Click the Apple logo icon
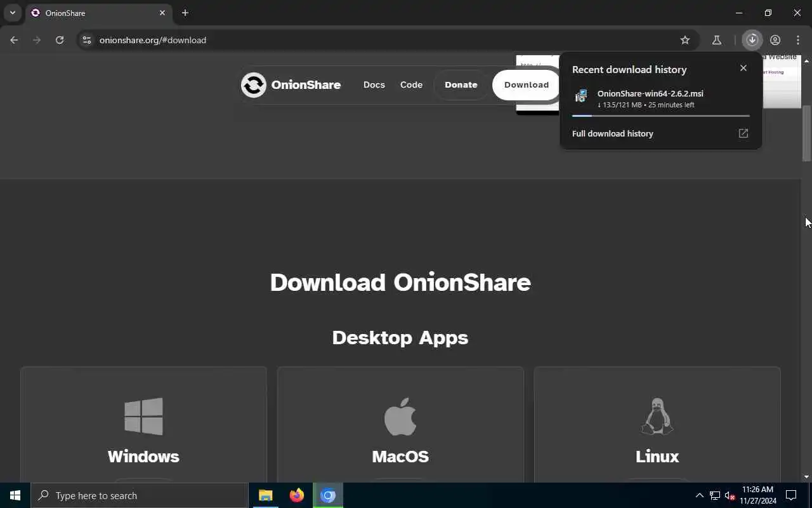The width and height of the screenshot is (812, 508). [x=400, y=417]
